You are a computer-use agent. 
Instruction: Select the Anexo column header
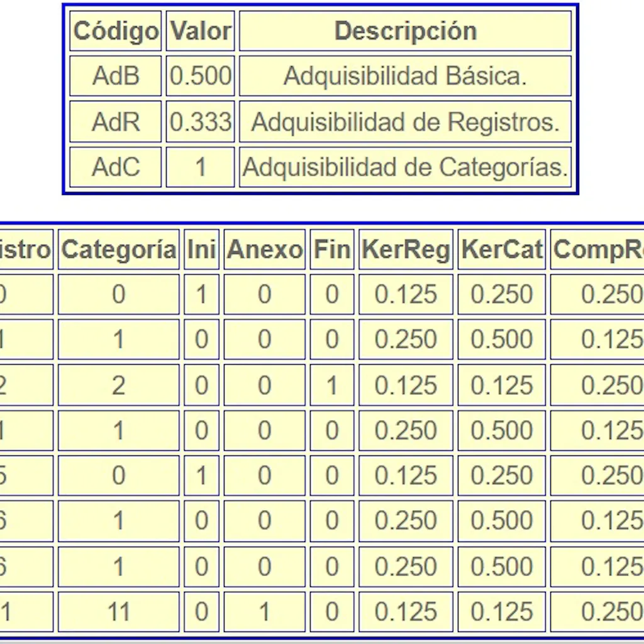265,250
